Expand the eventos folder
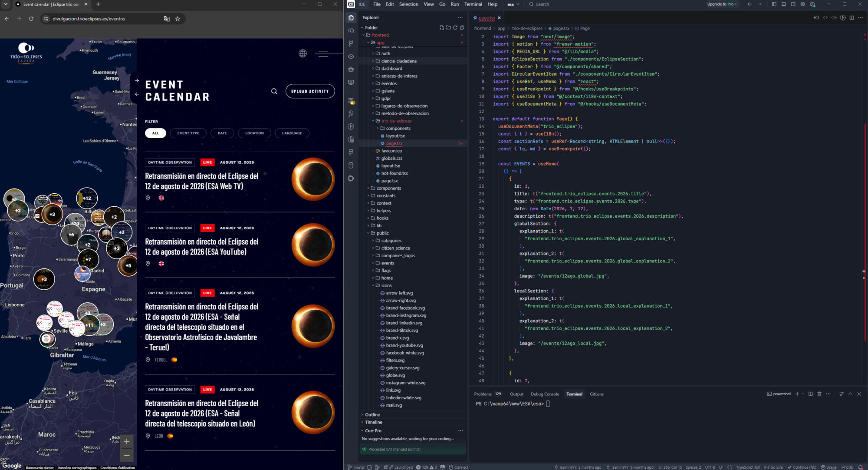 pyautogui.click(x=389, y=83)
